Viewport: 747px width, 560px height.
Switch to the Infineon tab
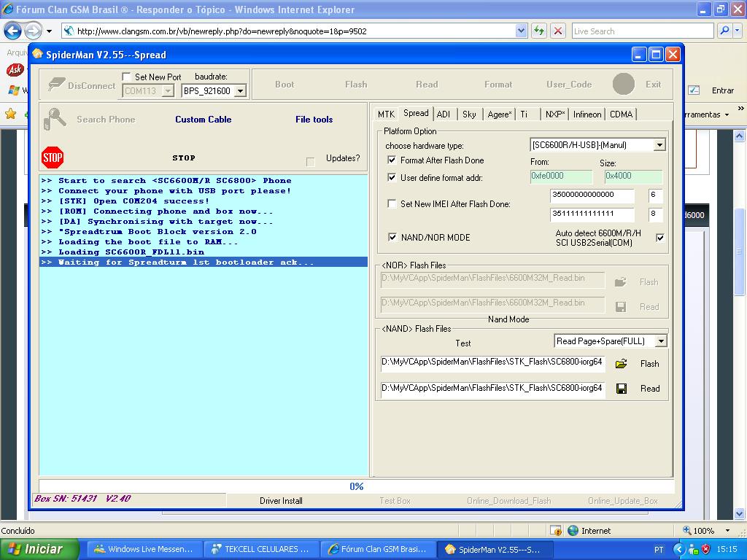pyautogui.click(x=587, y=114)
